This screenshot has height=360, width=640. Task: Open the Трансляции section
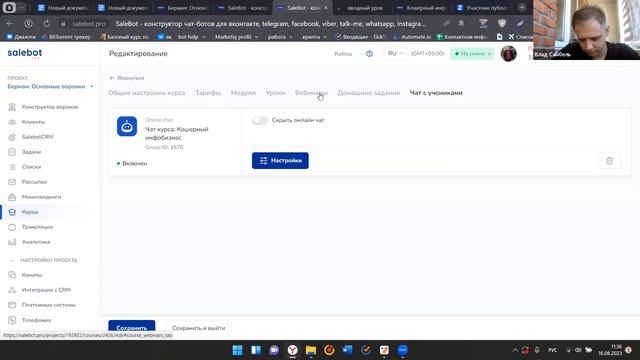pyautogui.click(x=37, y=227)
